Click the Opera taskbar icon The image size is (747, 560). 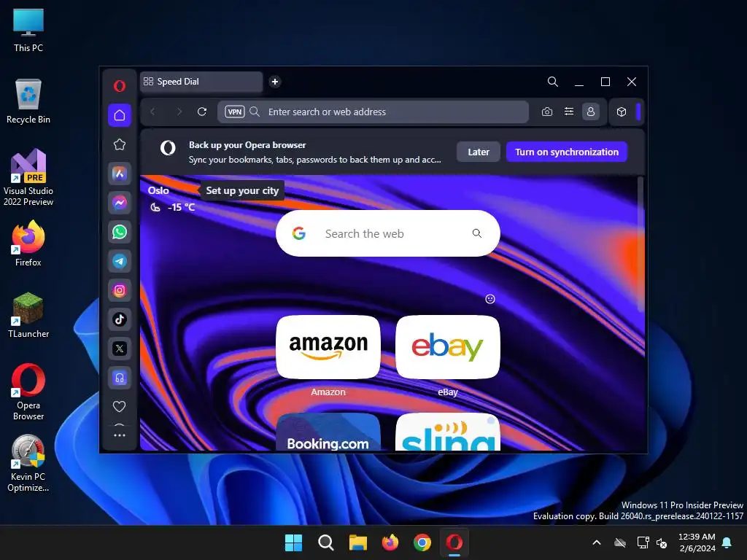pyautogui.click(x=454, y=542)
